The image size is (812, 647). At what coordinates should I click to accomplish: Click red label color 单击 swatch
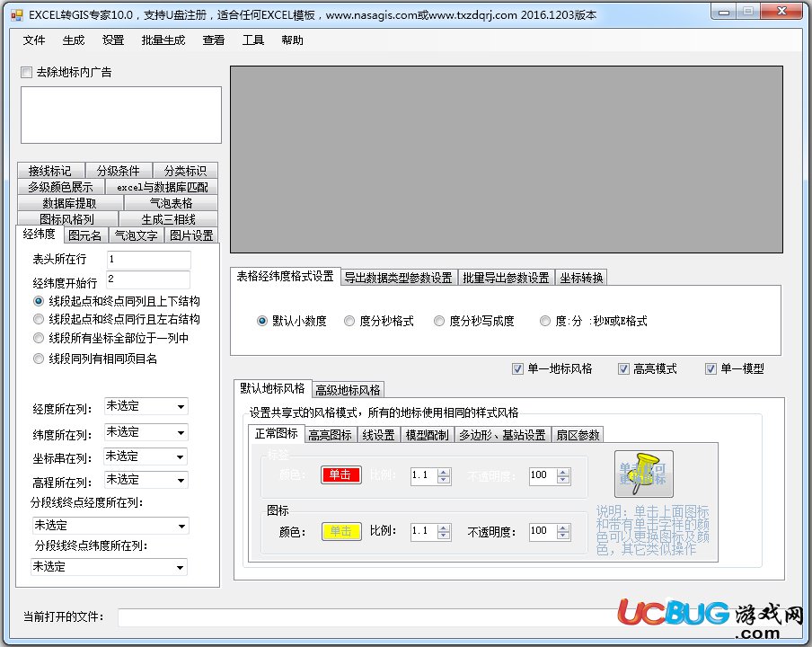pos(340,474)
